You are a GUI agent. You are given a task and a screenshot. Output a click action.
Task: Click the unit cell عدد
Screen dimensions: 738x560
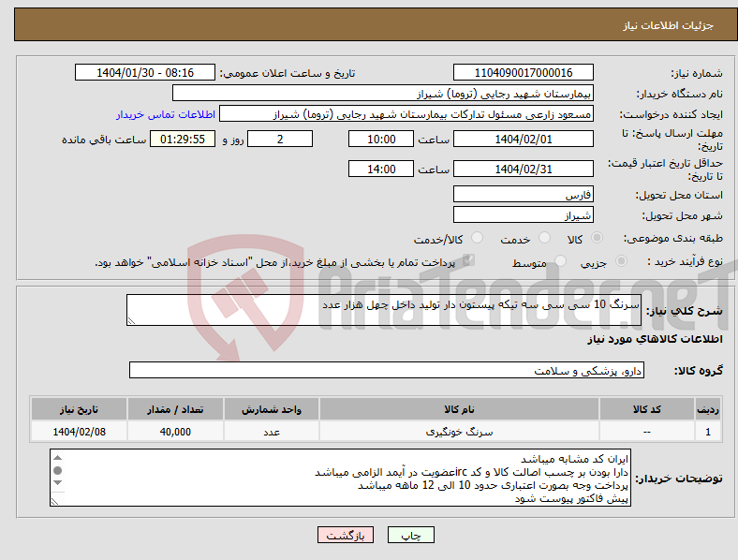pos(272,432)
